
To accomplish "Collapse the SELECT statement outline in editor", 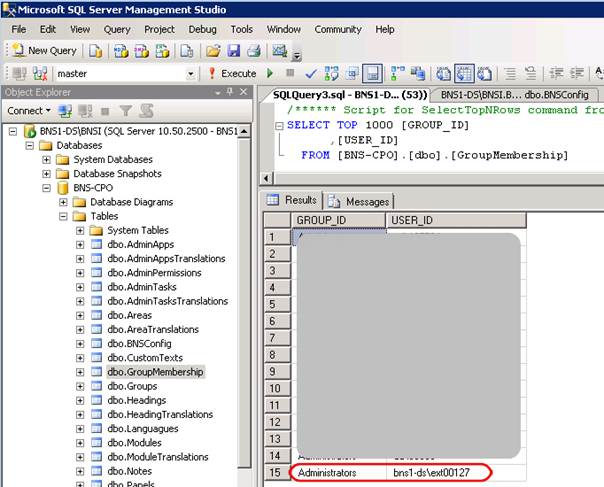I will click(279, 126).
